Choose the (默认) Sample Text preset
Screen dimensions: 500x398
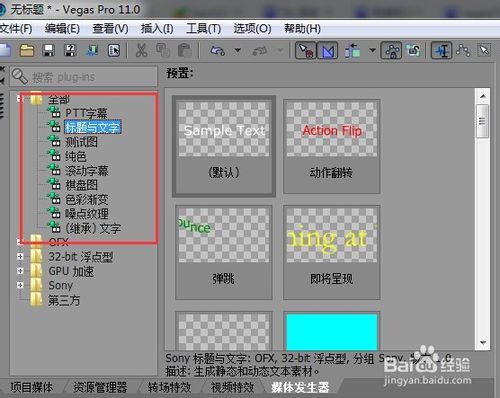pos(224,146)
